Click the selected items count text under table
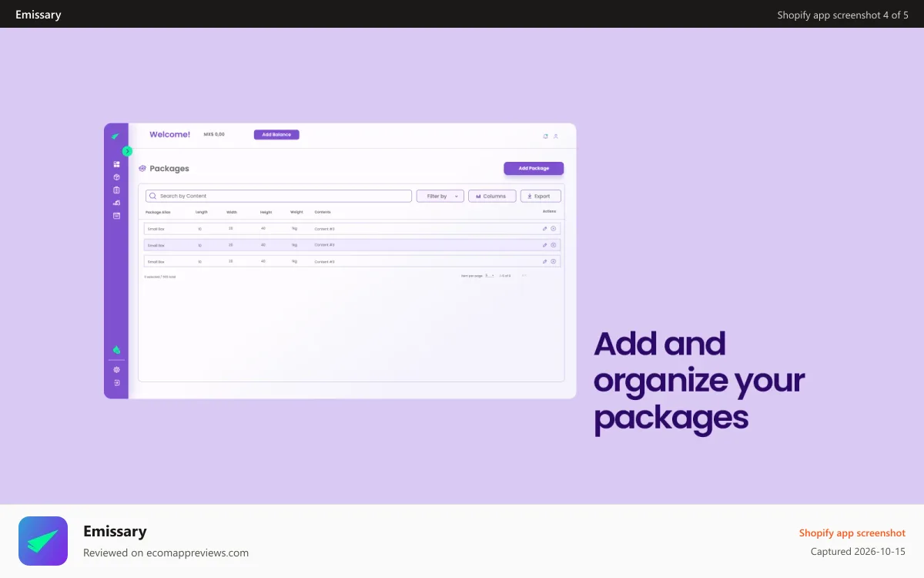924x578 pixels. 160,276
